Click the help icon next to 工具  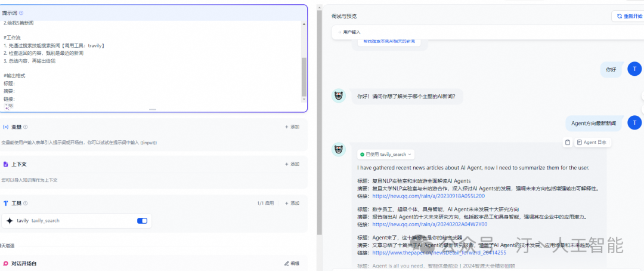click(x=25, y=203)
